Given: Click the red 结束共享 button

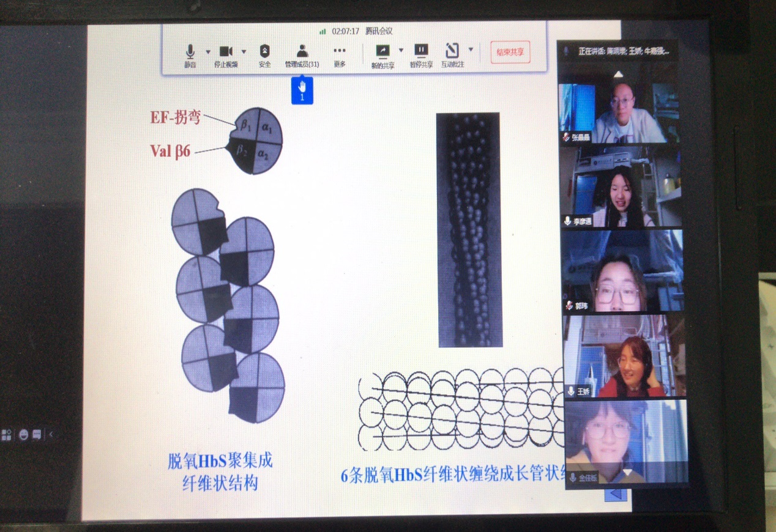Looking at the screenshot, I should (x=510, y=53).
